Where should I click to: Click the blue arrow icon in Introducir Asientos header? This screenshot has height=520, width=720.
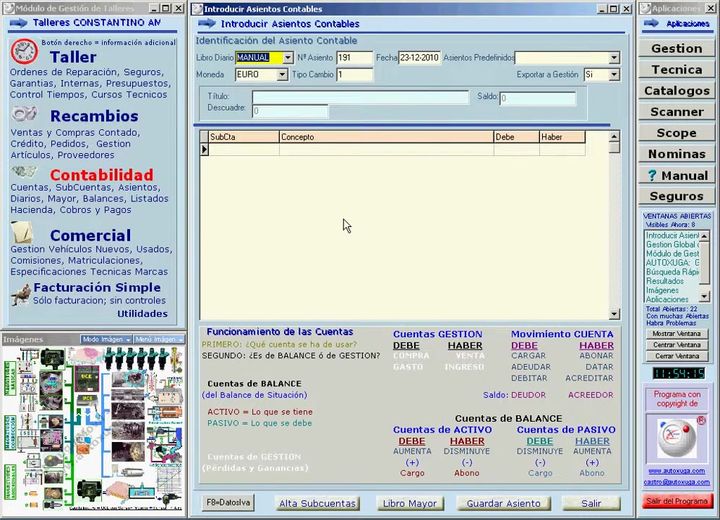[x=207, y=23]
